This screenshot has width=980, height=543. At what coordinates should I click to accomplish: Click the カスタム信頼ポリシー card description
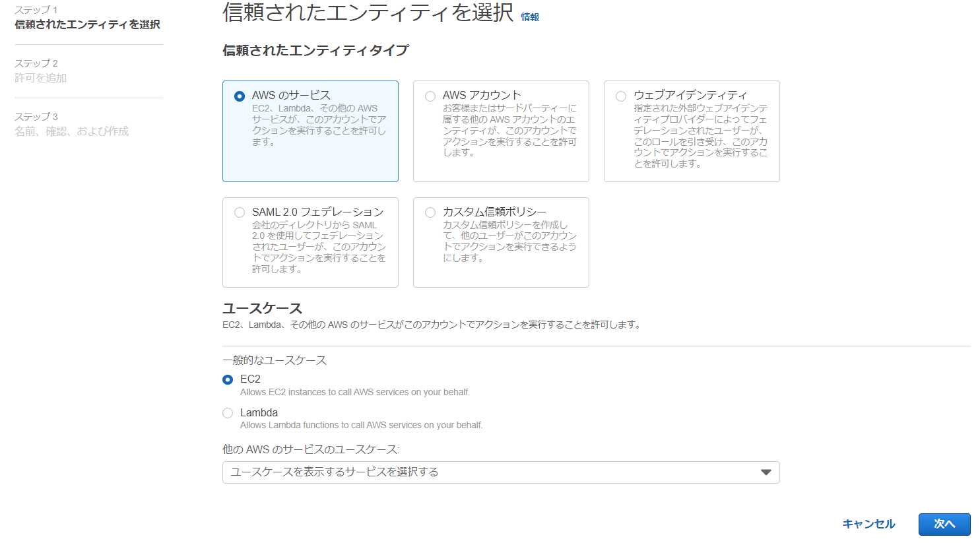(x=509, y=241)
